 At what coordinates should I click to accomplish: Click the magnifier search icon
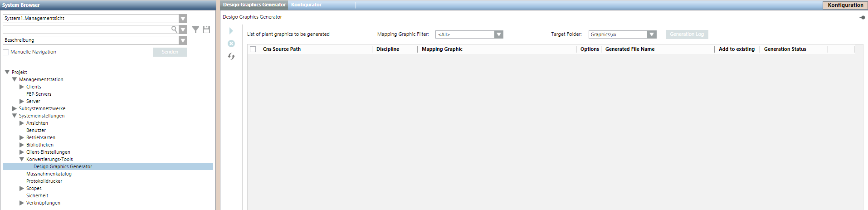click(174, 29)
